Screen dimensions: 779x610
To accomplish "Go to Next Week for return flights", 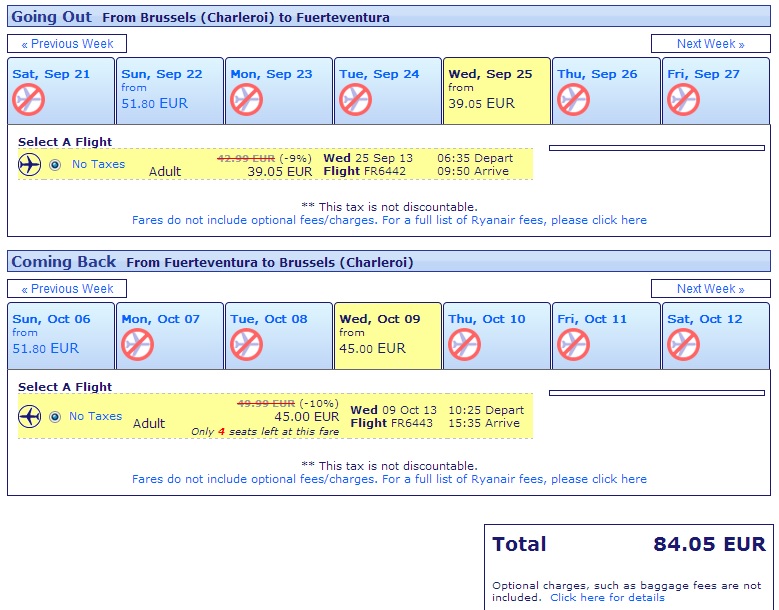I will (710, 289).
